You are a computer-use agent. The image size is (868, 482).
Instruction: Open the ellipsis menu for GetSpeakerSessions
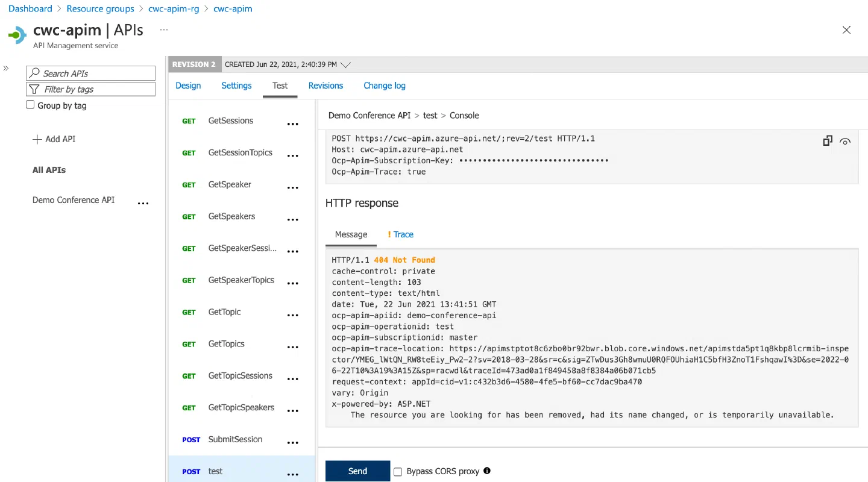click(x=293, y=252)
